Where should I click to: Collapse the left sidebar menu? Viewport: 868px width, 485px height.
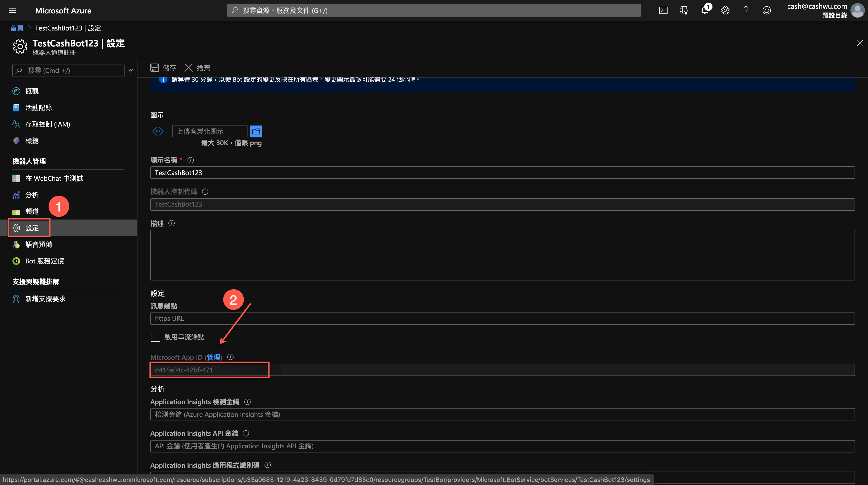coord(131,71)
